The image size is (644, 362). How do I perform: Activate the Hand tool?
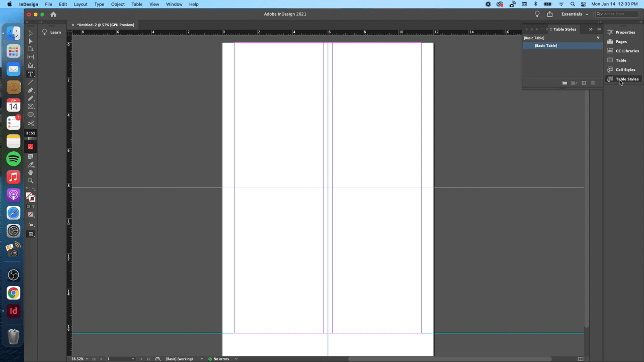click(x=30, y=172)
